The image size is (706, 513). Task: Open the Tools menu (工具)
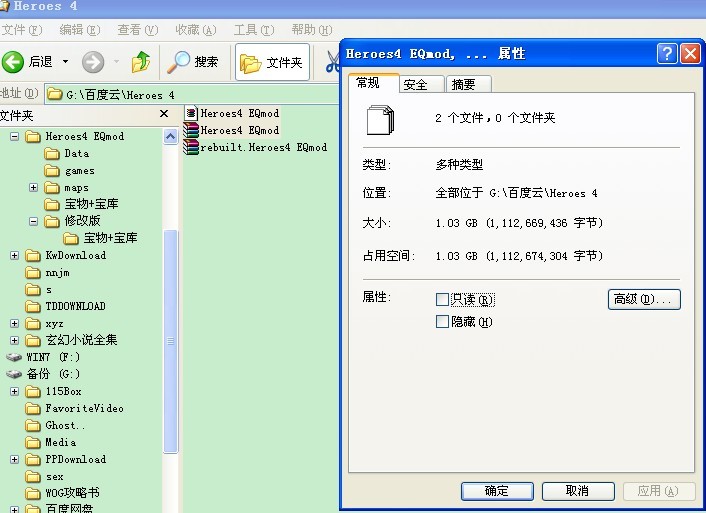click(x=254, y=30)
